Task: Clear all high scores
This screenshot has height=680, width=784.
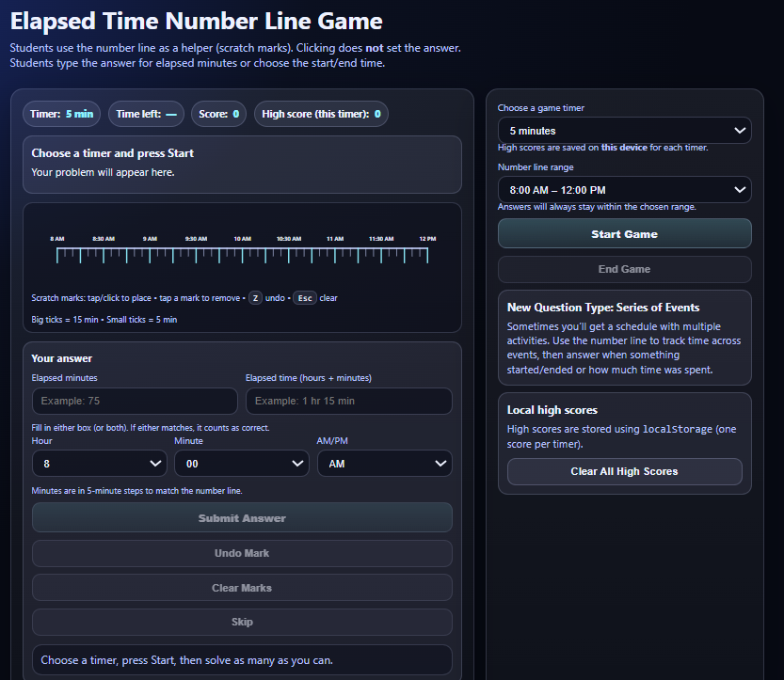Action: (624, 471)
